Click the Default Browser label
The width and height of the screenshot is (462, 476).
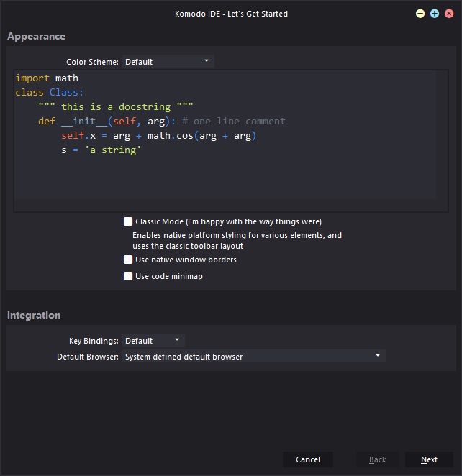pos(88,357)
